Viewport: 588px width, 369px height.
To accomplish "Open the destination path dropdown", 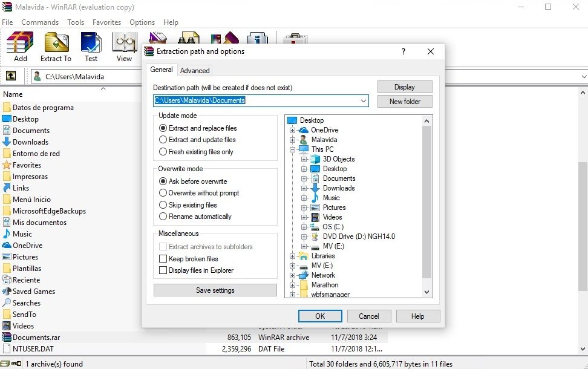I will click(363, 100).
